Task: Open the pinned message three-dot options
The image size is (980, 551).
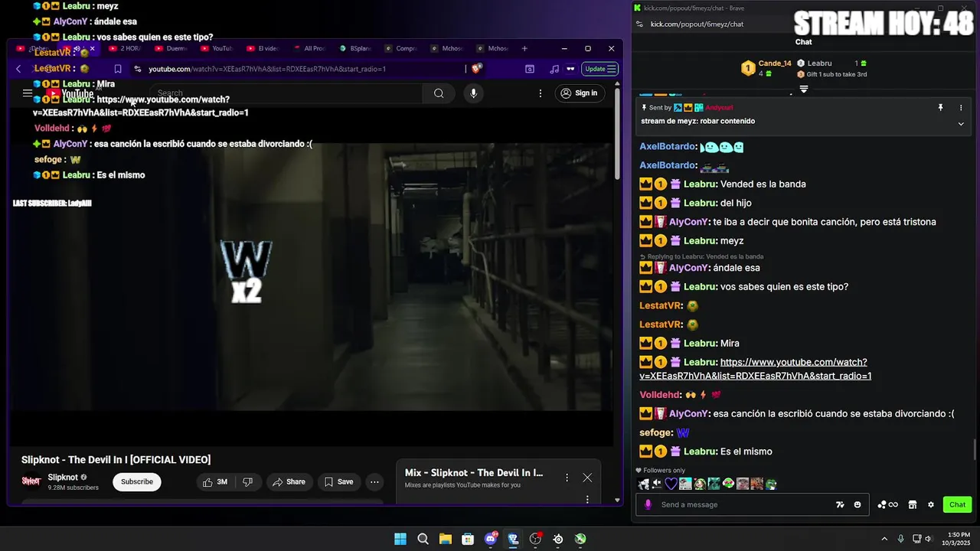Action: pyautogui.click(x=961, y=108)
